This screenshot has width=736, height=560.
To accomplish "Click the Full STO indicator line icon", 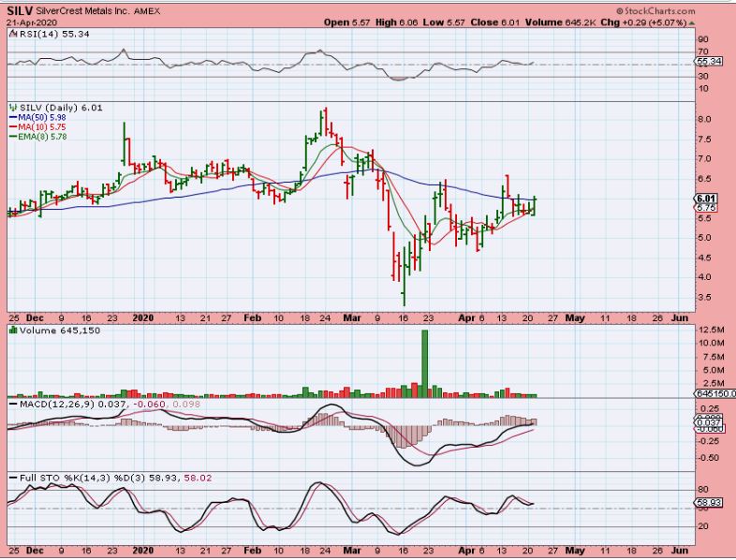I will 11,478.
